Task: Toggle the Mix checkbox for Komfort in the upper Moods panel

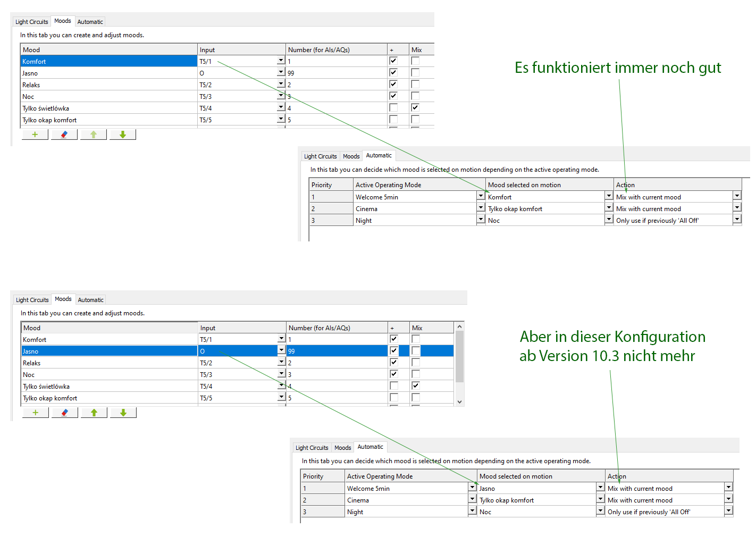Action: (x=415, y=61)
